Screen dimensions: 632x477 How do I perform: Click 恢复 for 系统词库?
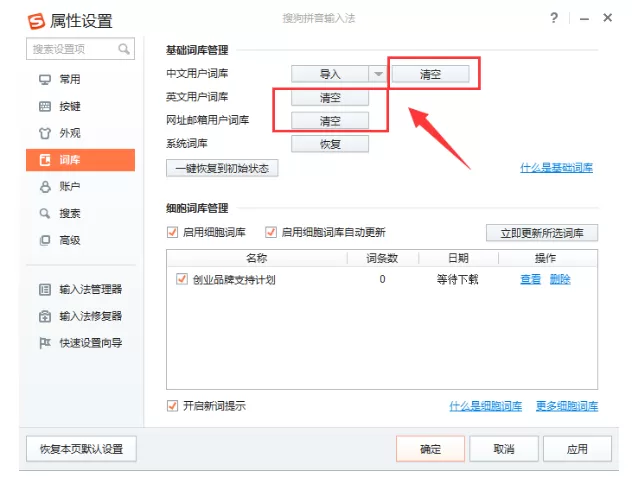(x=330, y=144)
